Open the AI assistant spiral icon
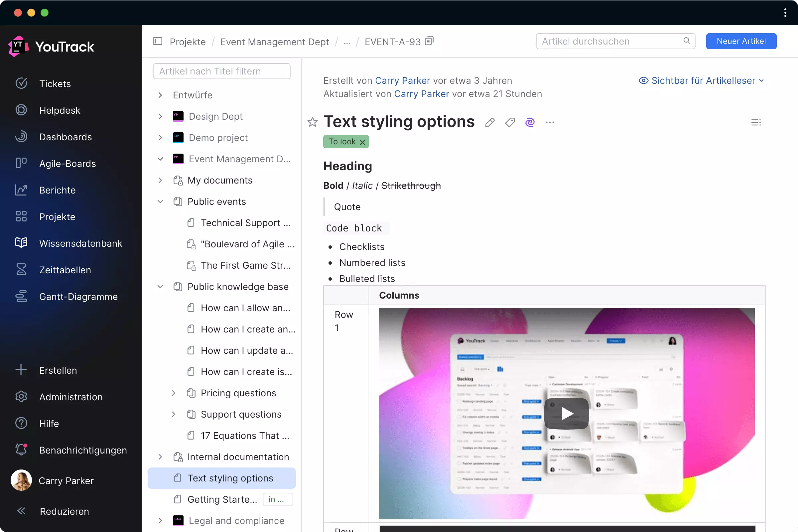The image size is (798, 532). (x=530, y=122)
